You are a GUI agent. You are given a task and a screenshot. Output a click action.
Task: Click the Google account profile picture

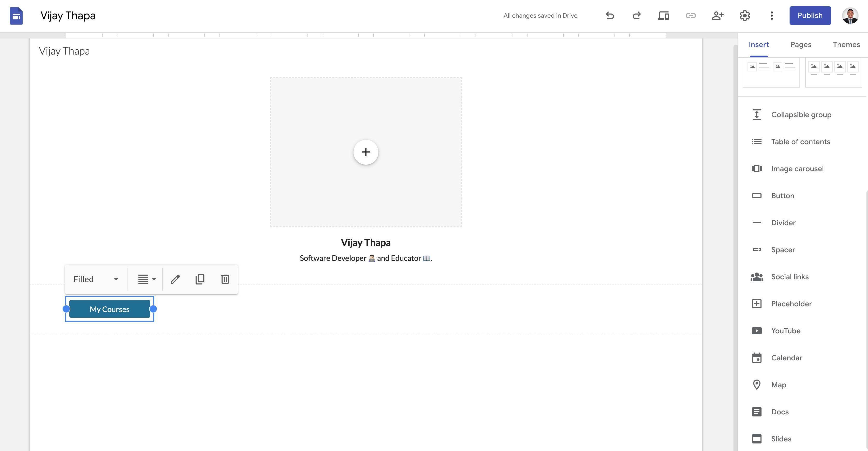tap(850, 16)
